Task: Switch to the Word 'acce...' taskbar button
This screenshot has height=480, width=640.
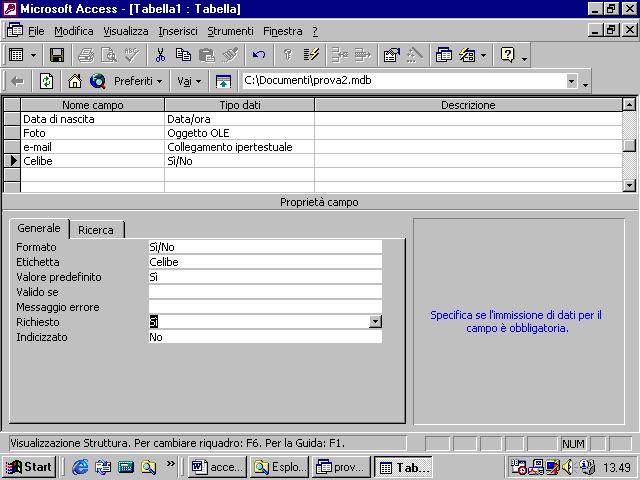Action: 218,467
